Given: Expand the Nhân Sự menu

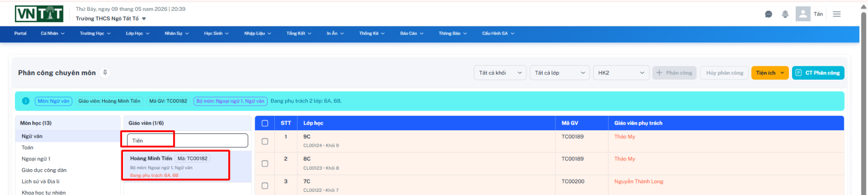Looking at the screenshot, I should tap(177, 34).
